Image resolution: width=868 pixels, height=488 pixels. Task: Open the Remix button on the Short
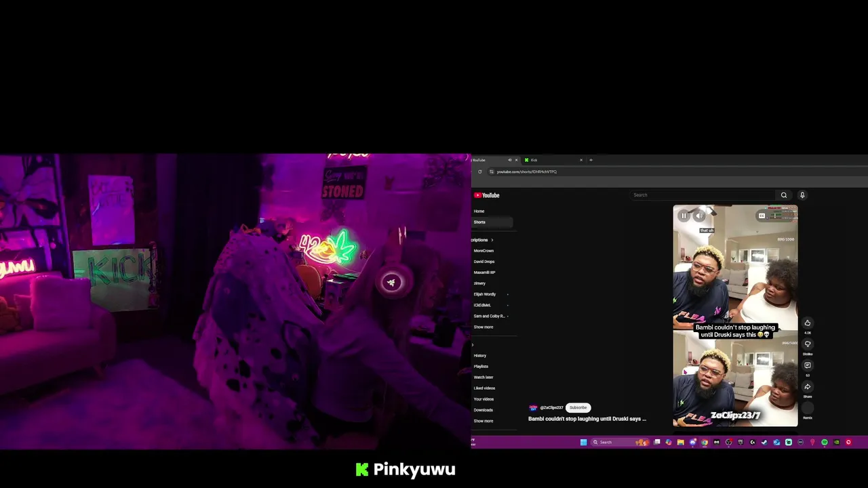coord(807,408)
